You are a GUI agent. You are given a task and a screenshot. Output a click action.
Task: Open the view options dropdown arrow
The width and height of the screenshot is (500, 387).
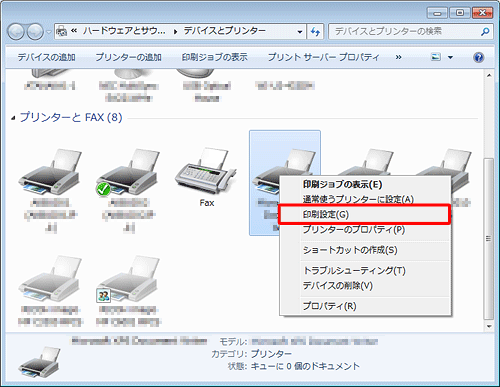click(450, 57)
